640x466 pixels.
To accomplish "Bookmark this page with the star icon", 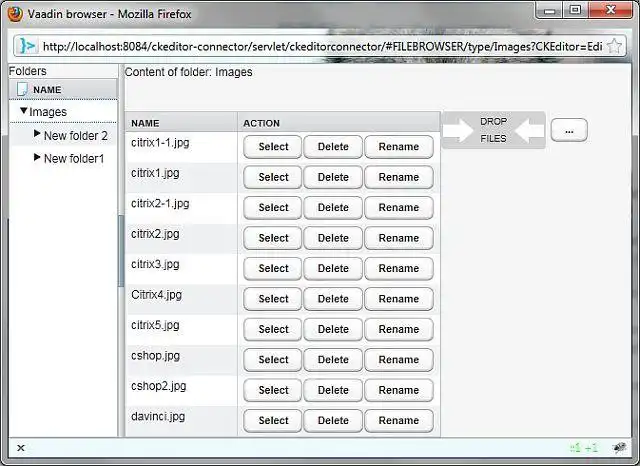I will [614, 46].
